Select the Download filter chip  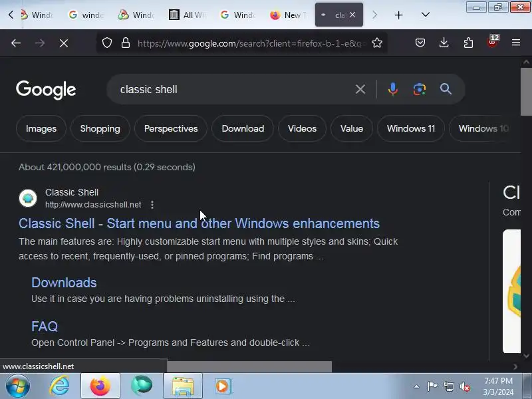click(243, 128)
